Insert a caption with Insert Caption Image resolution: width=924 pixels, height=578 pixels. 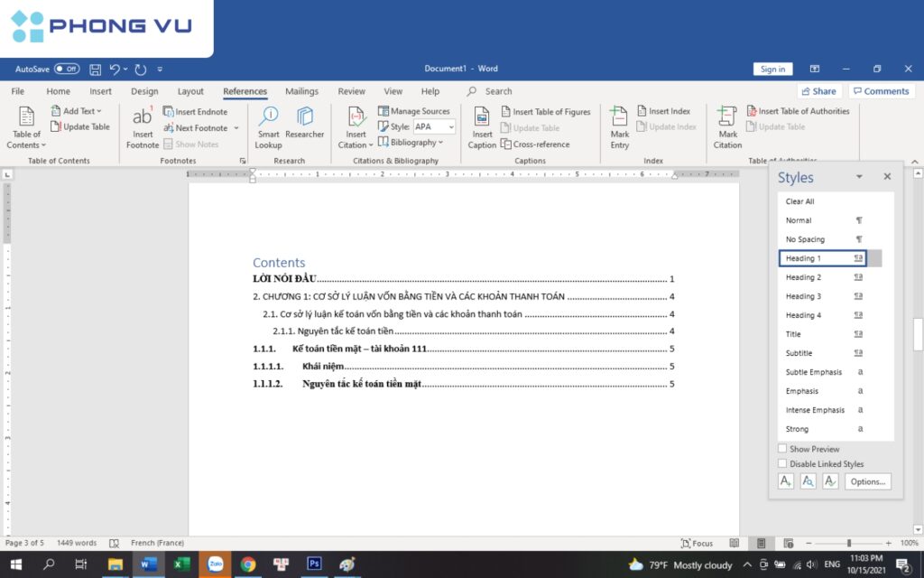[x=482, y=126]
